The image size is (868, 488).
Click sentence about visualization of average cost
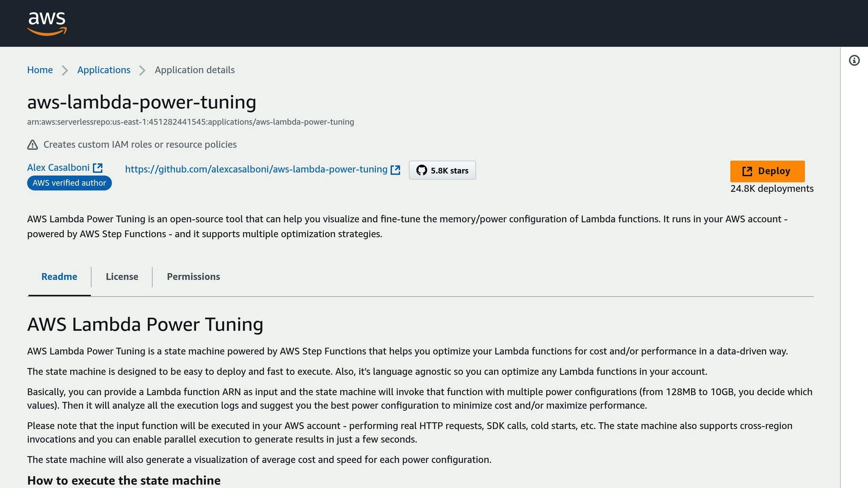259,460
